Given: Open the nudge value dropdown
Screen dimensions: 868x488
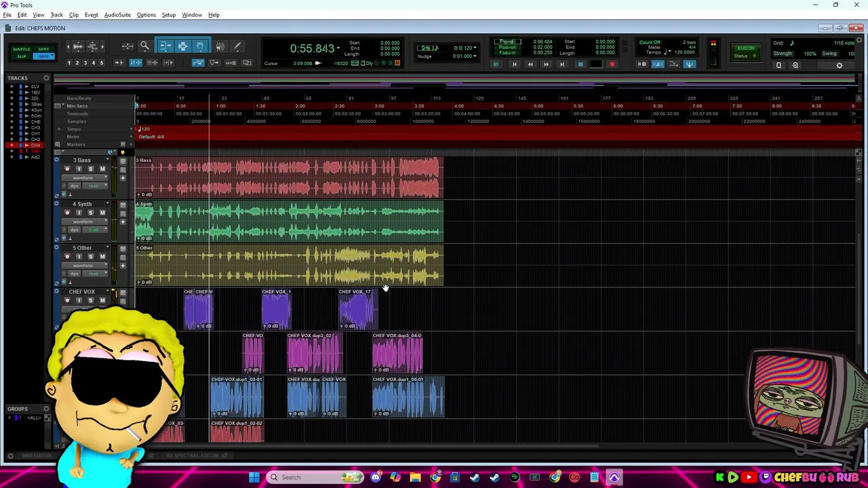Looking at the screenshot, I should point(474,56).
